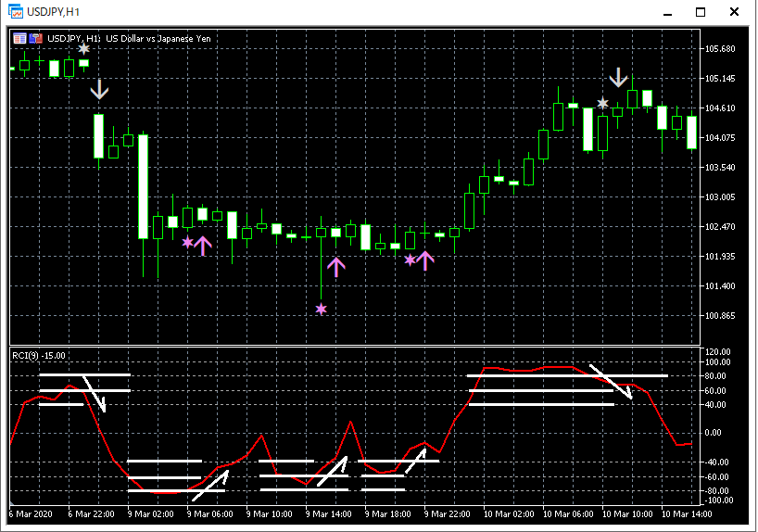Click the -40.00 RCI scale value
The image size is (758, 532).
click(717, 462)
